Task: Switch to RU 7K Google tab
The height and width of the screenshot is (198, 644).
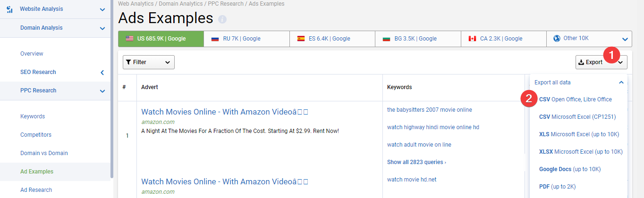Action: (247, 39)
